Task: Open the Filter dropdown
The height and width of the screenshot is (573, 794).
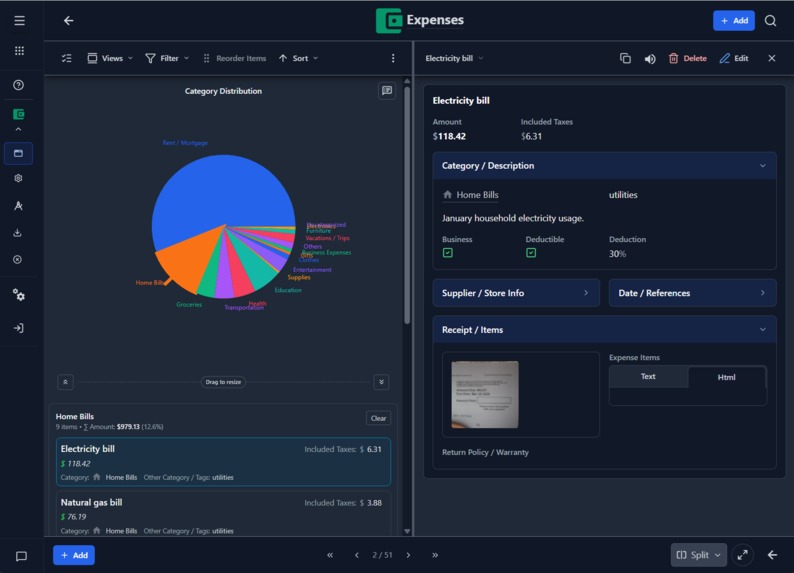Action: (x=167, y=58)
